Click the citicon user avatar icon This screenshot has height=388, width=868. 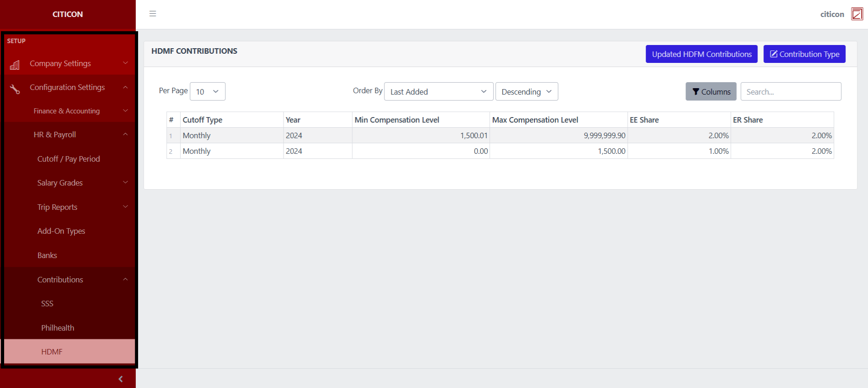pos(857,14)
